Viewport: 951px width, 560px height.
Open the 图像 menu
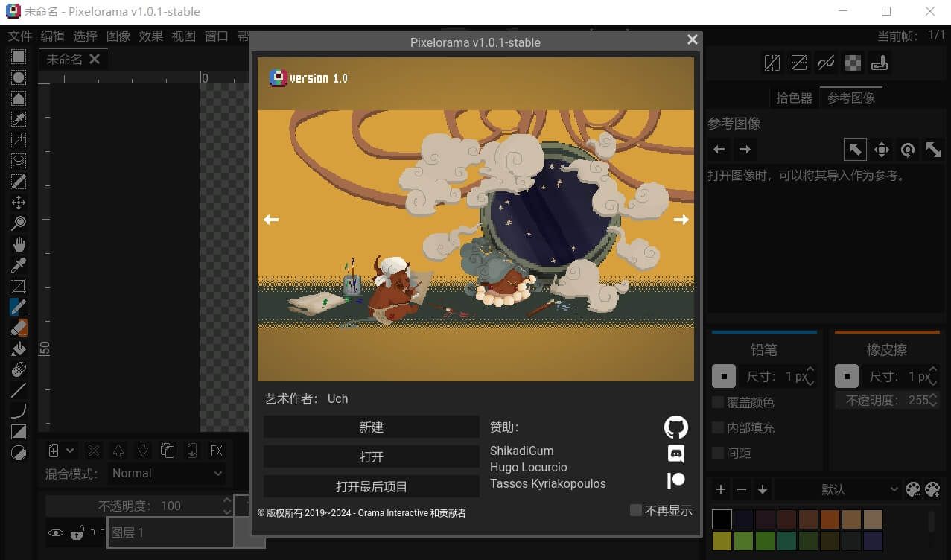118,36
